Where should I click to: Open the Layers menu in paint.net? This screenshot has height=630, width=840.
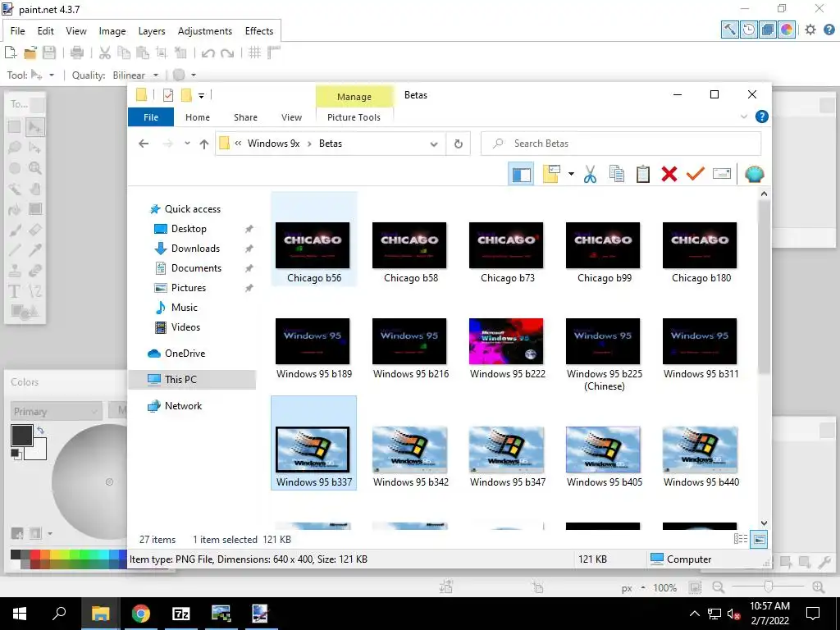click(152, 31)
